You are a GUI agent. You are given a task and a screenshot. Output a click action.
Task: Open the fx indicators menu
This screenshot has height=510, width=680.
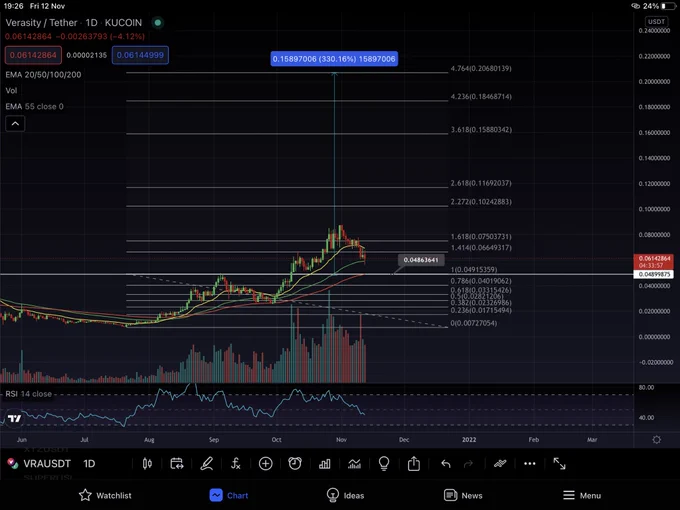pos(235,464)
